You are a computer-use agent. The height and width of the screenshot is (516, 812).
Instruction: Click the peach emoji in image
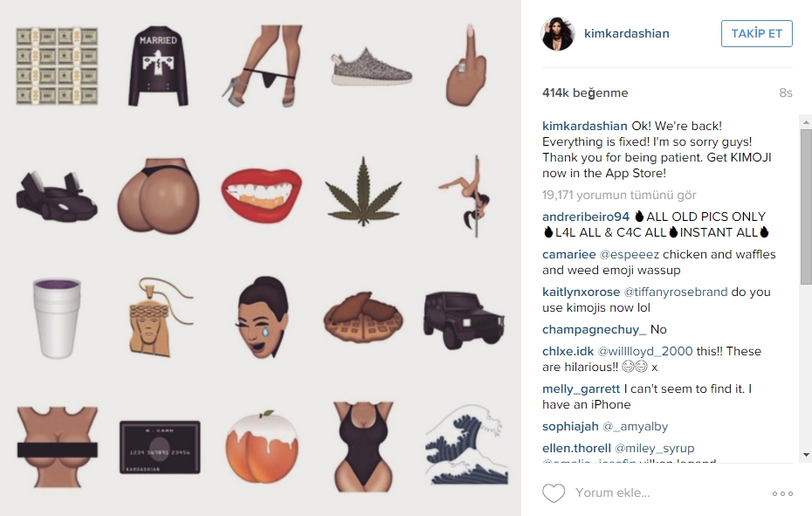(x=262, y=445)
